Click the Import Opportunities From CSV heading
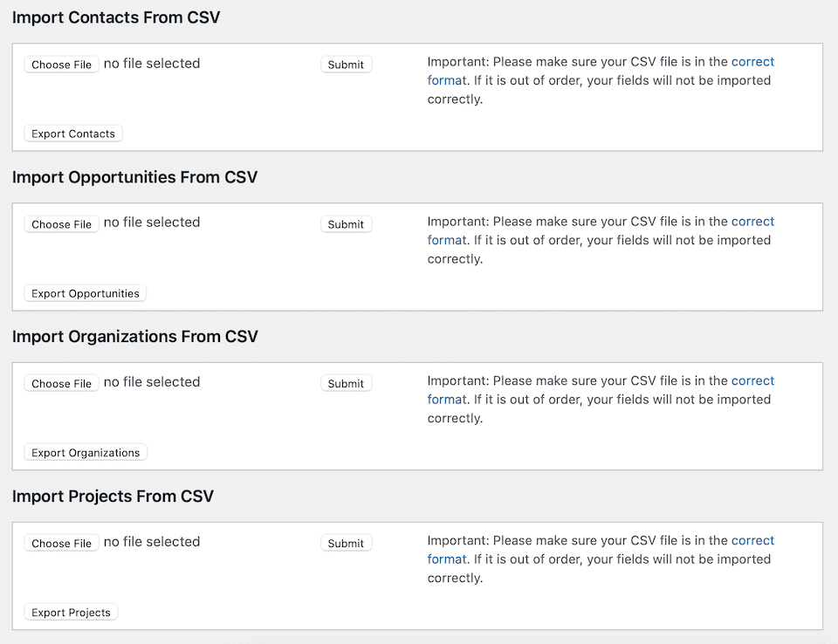Image resolution: width=838 pixels, height=644 pixels. pyautogui.click(x=135, y=177)
